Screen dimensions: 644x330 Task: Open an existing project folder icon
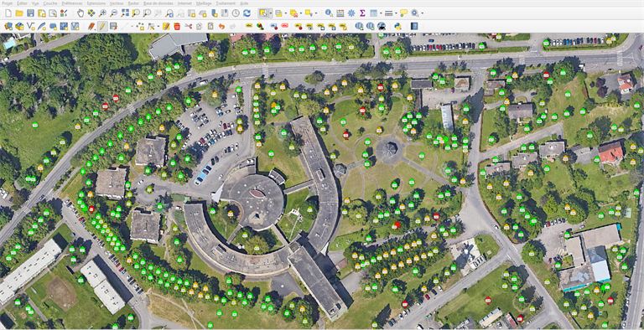click(19, 13)
